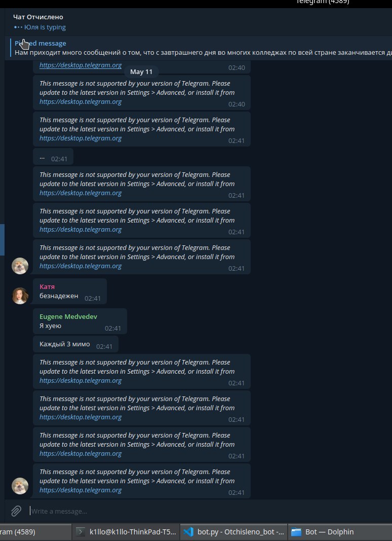Click Катя sender name
This screenshot has width=392, height=541.
tap(47, 286)
